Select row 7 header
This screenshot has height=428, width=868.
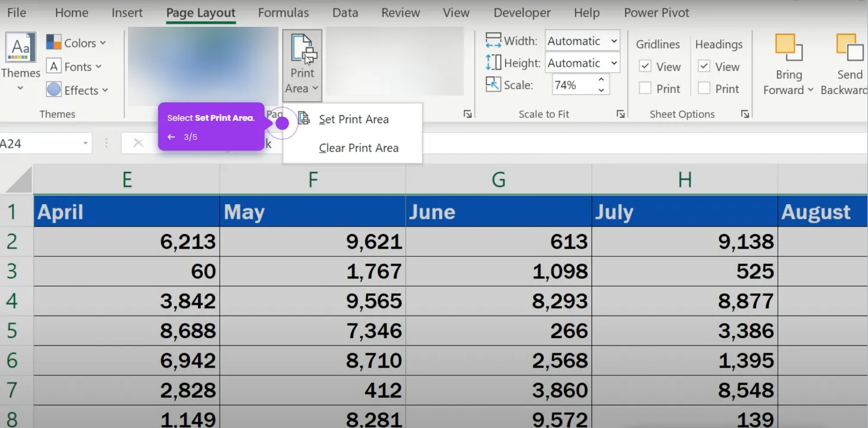point(17,390)
